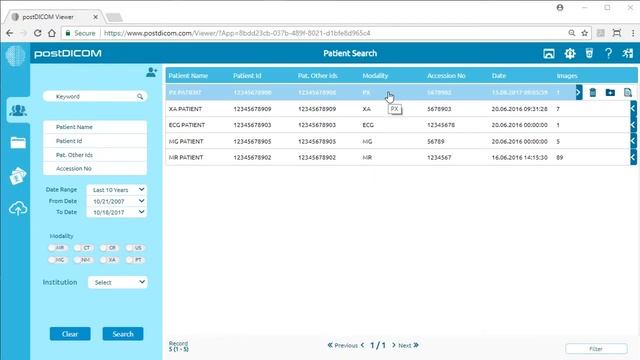Open the Institution Select dropdown
This screenshot has width=640, height=360.
[118, 282]
